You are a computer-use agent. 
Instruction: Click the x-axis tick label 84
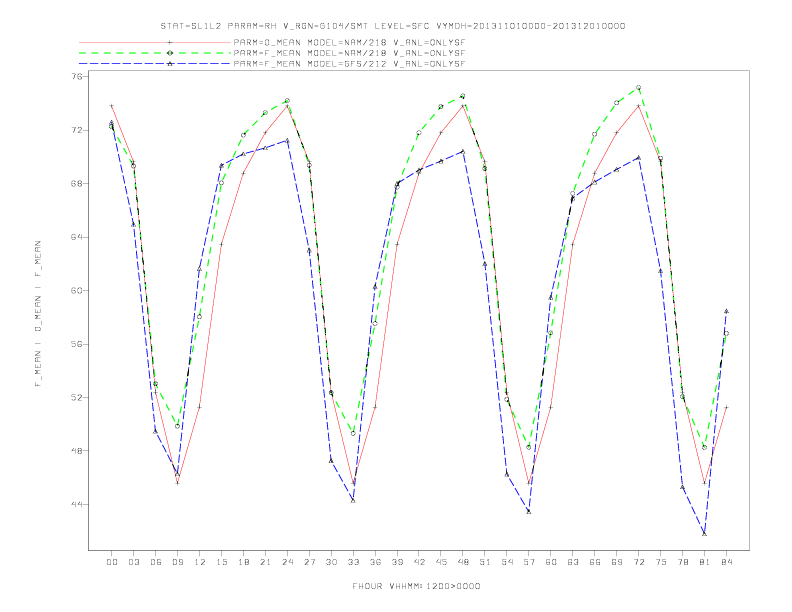726,562
